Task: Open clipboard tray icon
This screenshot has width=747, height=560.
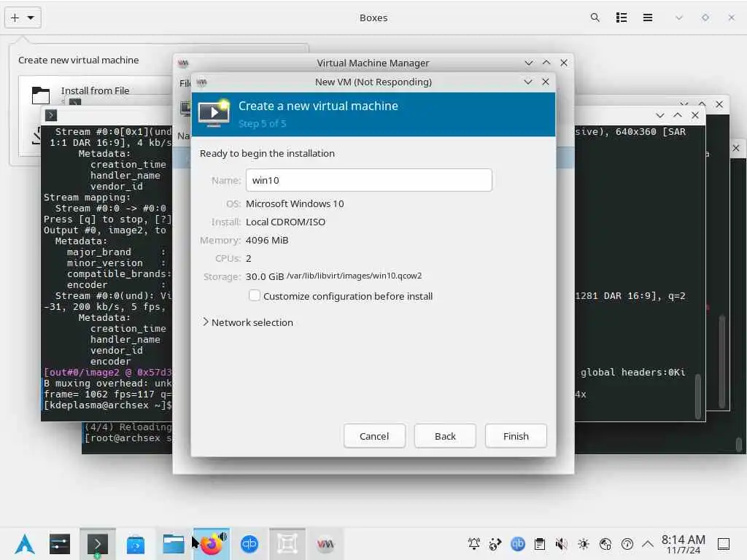Action: [x=540, y=544]
